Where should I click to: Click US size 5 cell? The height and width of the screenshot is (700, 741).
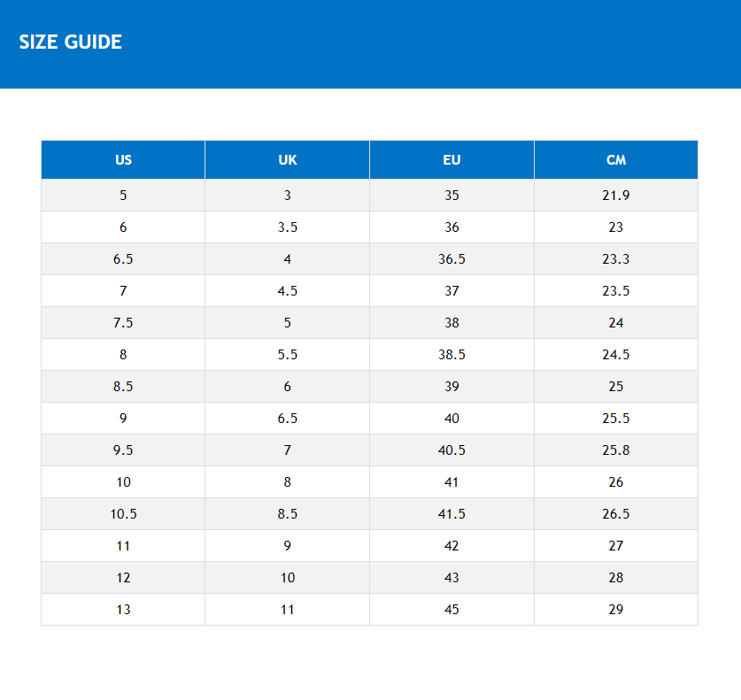click(x=123, y=196)
